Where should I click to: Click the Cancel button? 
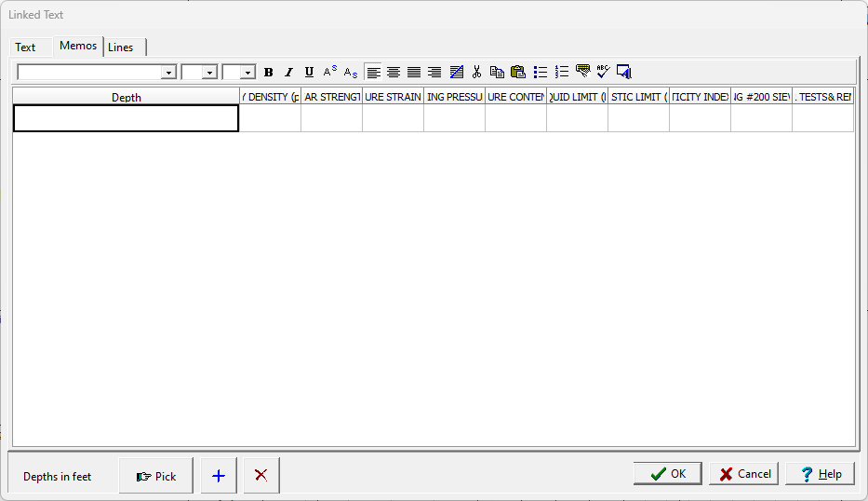coord(744,474)
